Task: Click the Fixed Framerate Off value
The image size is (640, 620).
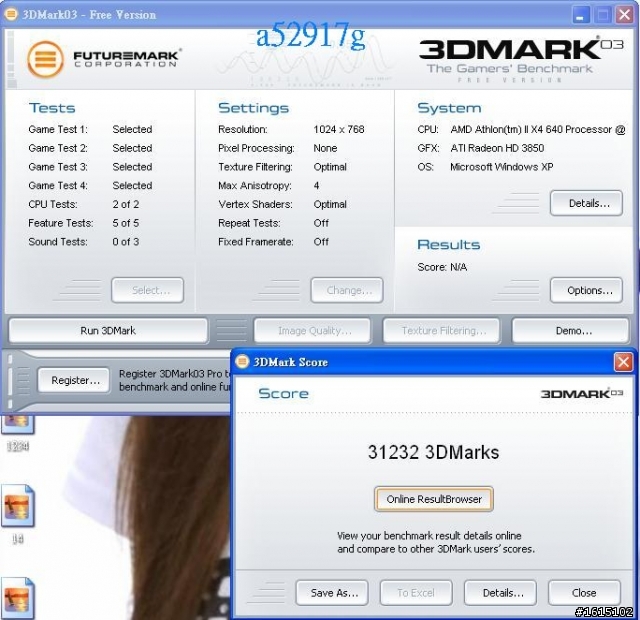Action: (x=321, y=242)
